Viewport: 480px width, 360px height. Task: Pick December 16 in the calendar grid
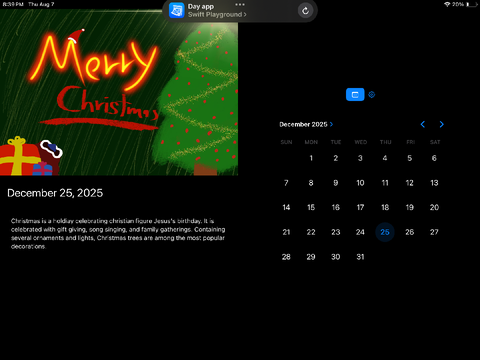[x=336, y=207]
